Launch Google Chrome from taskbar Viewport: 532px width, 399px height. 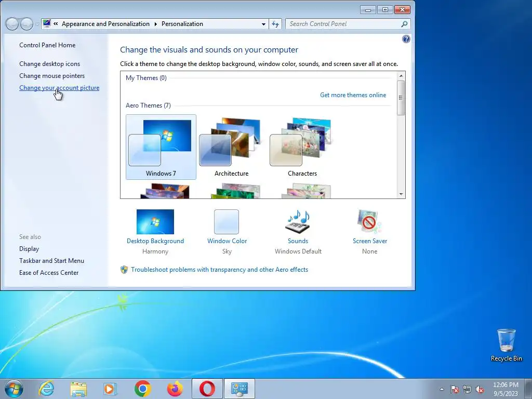tap(143, 389)
